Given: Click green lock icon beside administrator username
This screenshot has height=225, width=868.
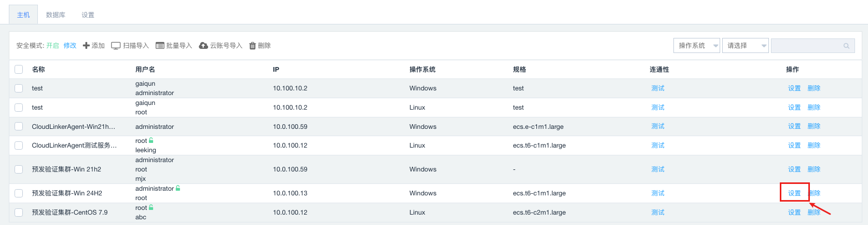Looking at the screenshot, I should [178, 188].
